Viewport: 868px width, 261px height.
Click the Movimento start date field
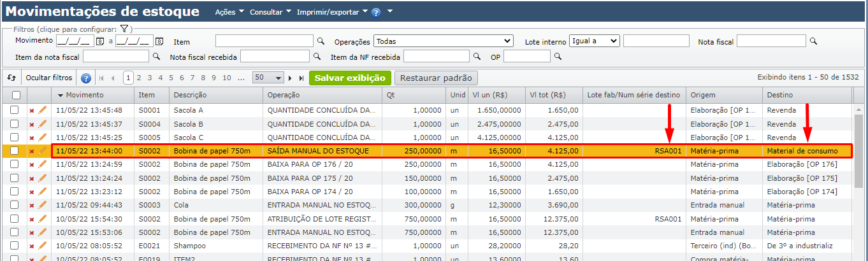tap(75, 41)
